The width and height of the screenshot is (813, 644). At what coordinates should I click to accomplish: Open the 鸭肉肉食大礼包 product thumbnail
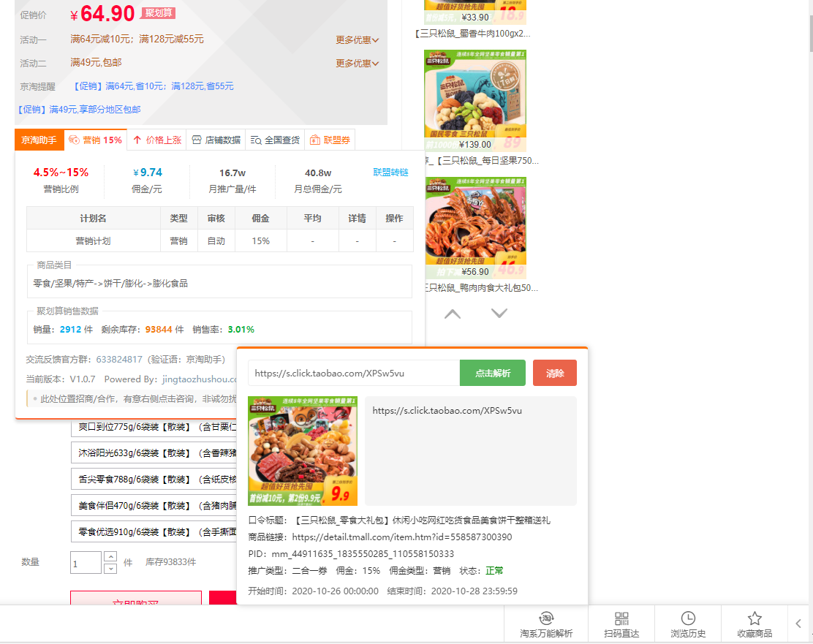coord(475,228)
